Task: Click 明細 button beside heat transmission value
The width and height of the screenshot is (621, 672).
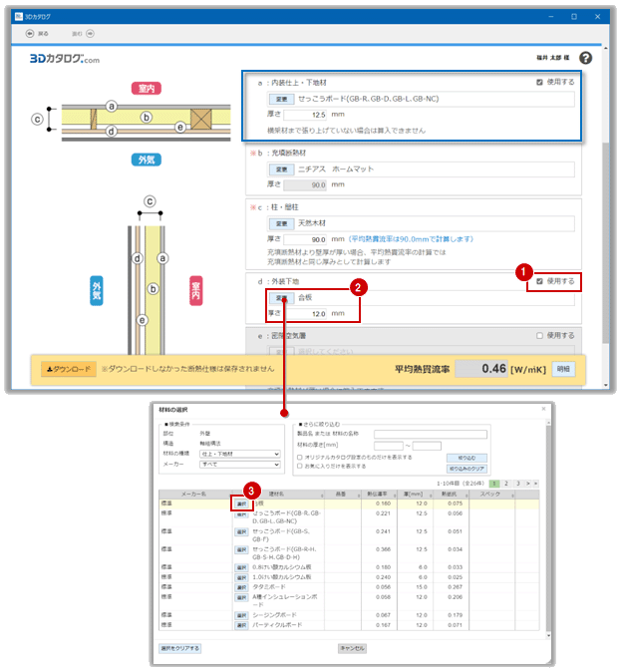Action: (563, 369)
